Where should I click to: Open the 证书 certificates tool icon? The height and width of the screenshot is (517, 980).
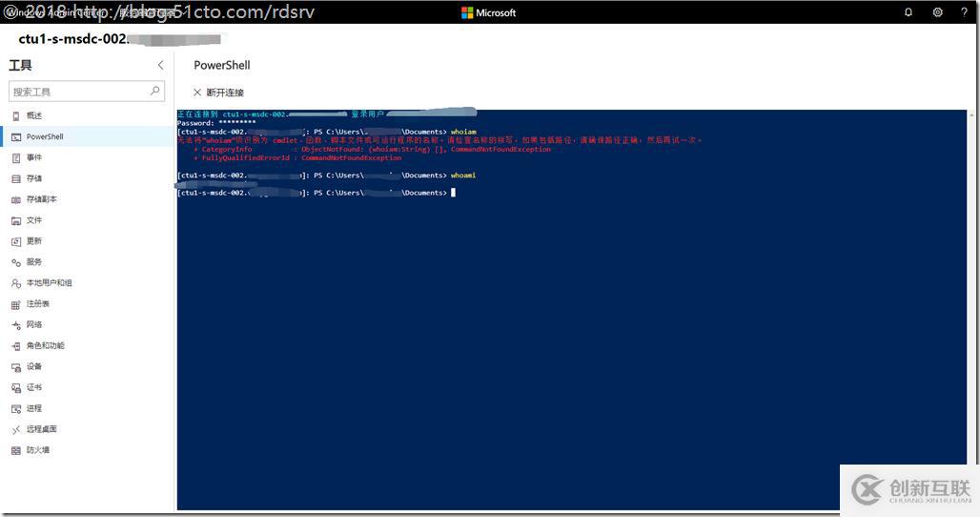[16, 388]
